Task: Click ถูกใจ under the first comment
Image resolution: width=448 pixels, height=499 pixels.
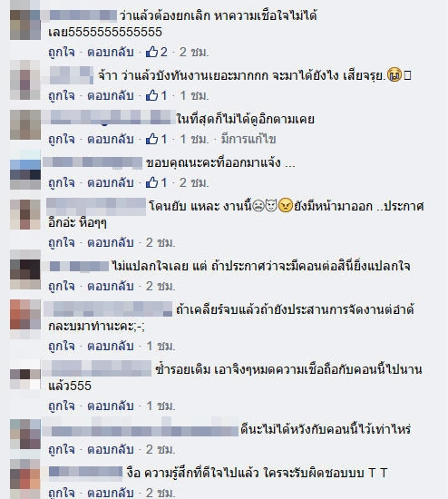Action: tap(62, 52)
